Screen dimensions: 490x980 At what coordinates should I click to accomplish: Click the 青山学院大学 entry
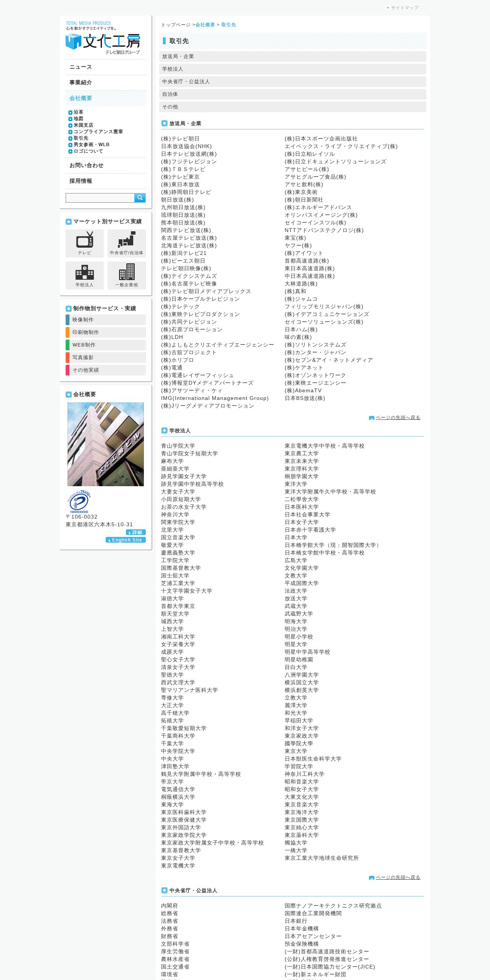click(x=178, y=446)
